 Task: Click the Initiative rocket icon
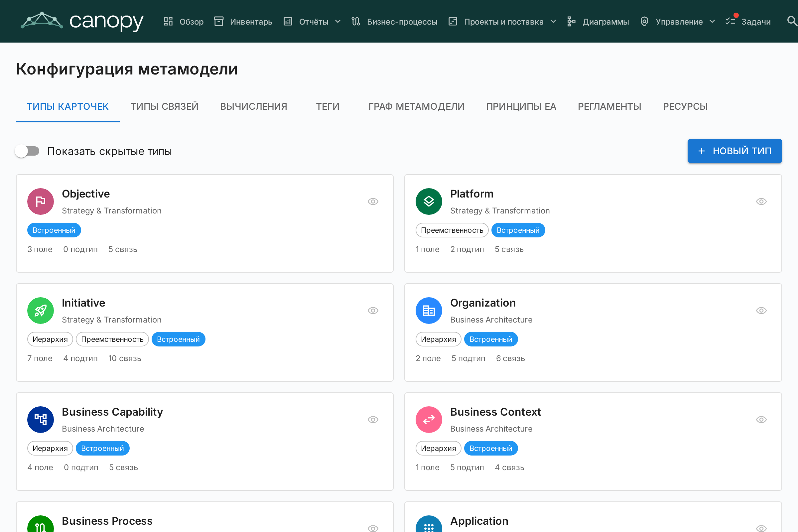[41, 311]
